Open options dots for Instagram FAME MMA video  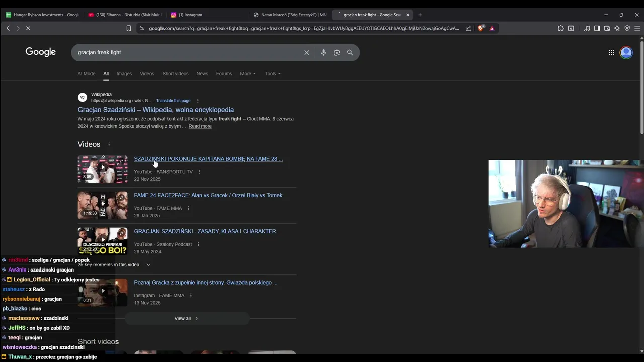pos(191,295)
